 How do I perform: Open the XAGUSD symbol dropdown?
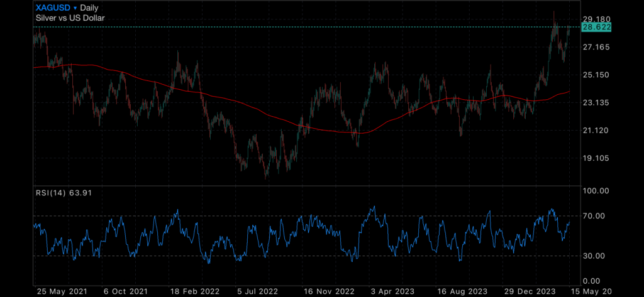pos(56,8)
